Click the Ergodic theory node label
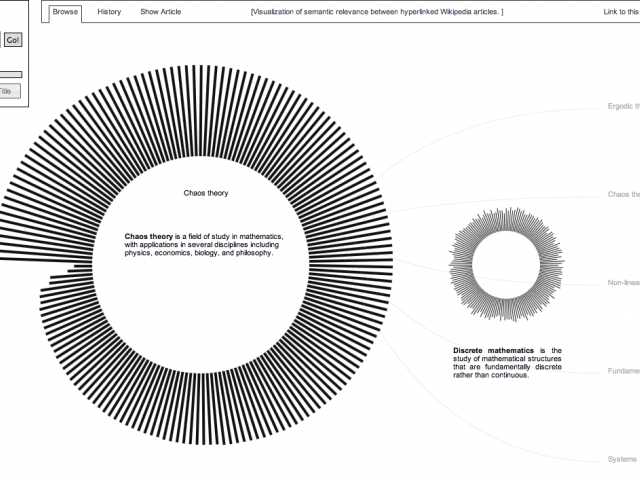The height and width of the screenshot is (480, 640). coord(623,107)
